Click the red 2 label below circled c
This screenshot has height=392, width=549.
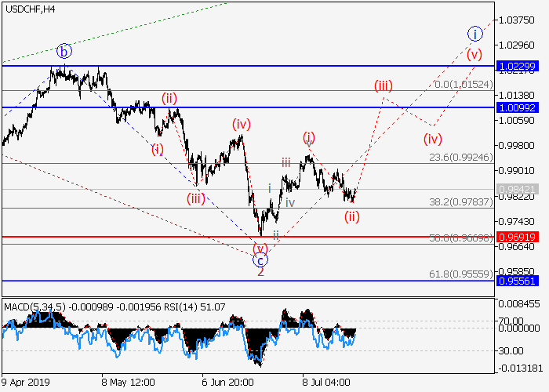(260, 272)
